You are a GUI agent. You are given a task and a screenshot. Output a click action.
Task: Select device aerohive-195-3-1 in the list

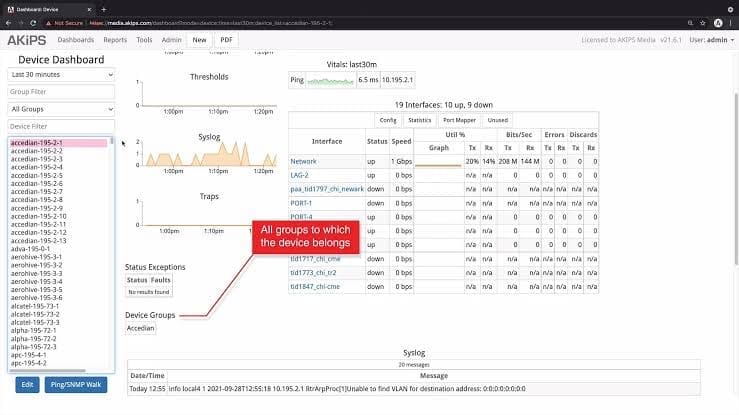[x=36, y=256]
